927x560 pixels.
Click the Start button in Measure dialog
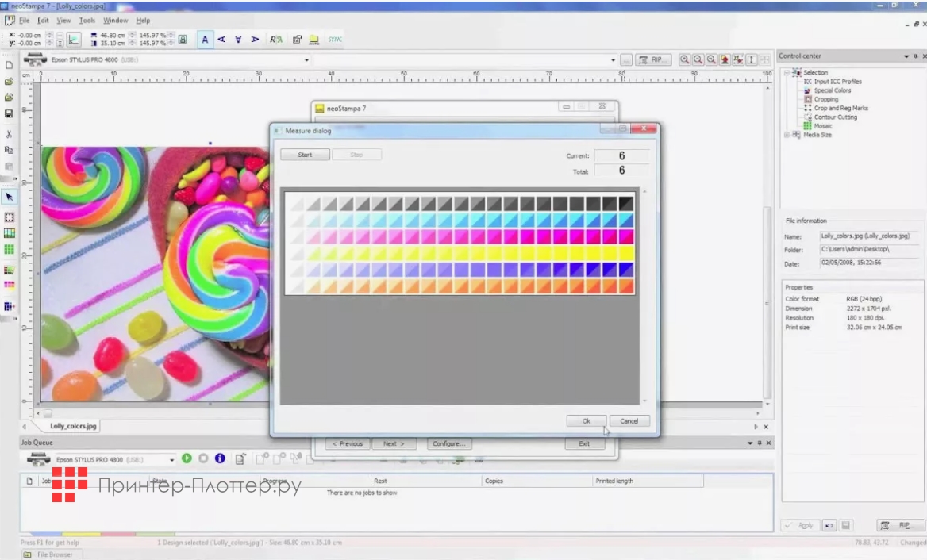pyautogui.click(x=305, y=155)
